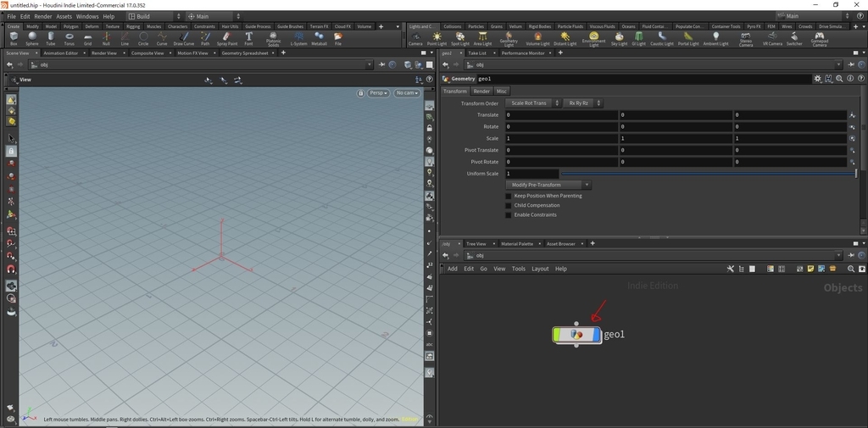Viewport: 868px width, 428px height.
Task: Add an Environment Light
Action: click(594, 39)
